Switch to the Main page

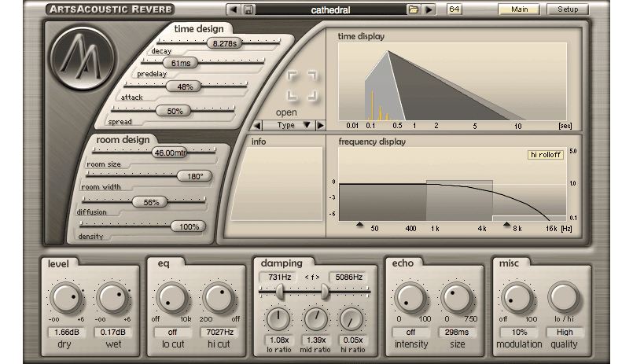tap(519, 9)
